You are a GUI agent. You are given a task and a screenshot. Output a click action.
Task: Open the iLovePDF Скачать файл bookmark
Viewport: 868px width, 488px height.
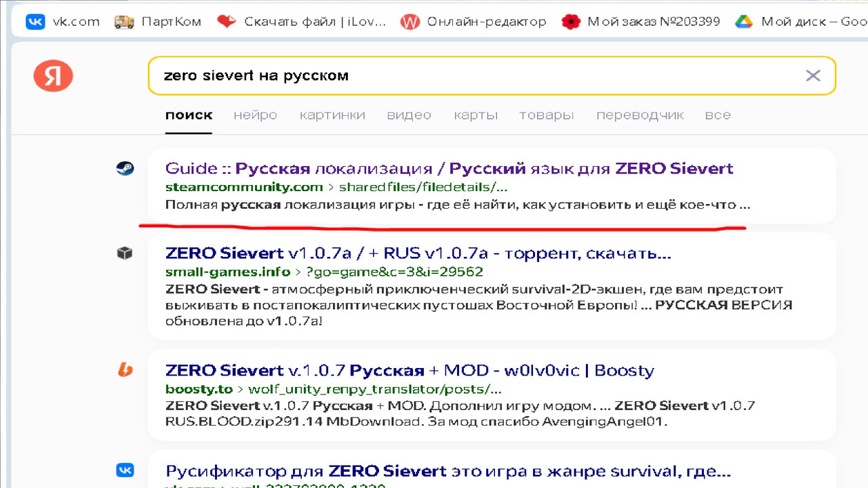301,22
